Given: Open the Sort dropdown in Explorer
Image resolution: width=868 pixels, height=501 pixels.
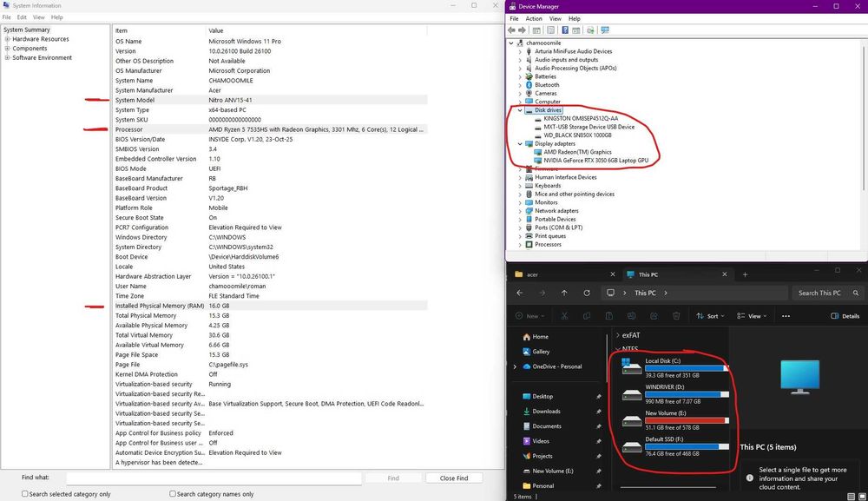Looking at the screenshot, I should pos(710,316).
